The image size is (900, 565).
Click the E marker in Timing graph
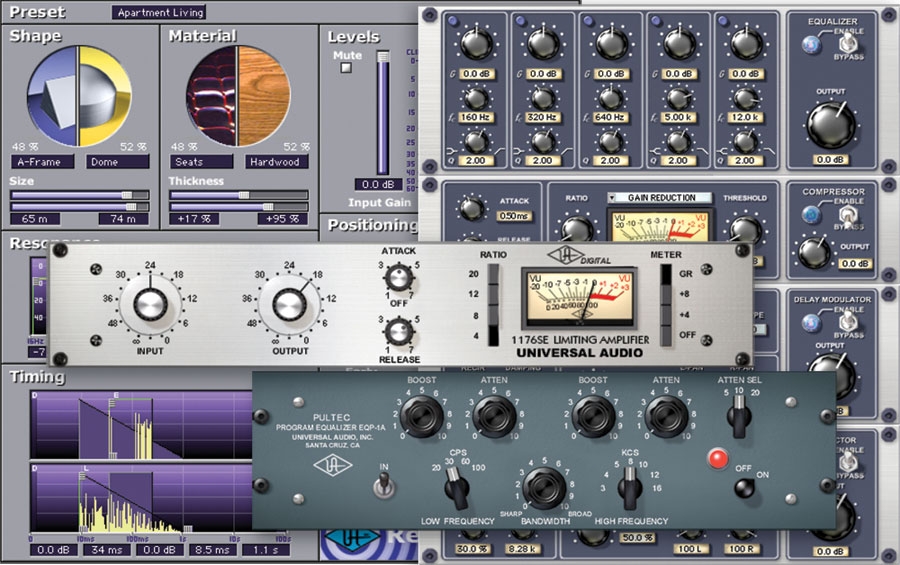point(116,396)
